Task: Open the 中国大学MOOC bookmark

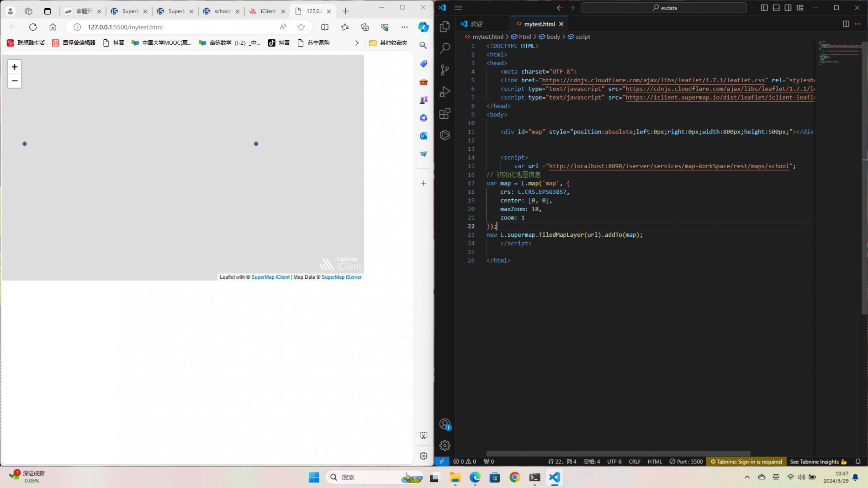Action: [x=161, y=42]
